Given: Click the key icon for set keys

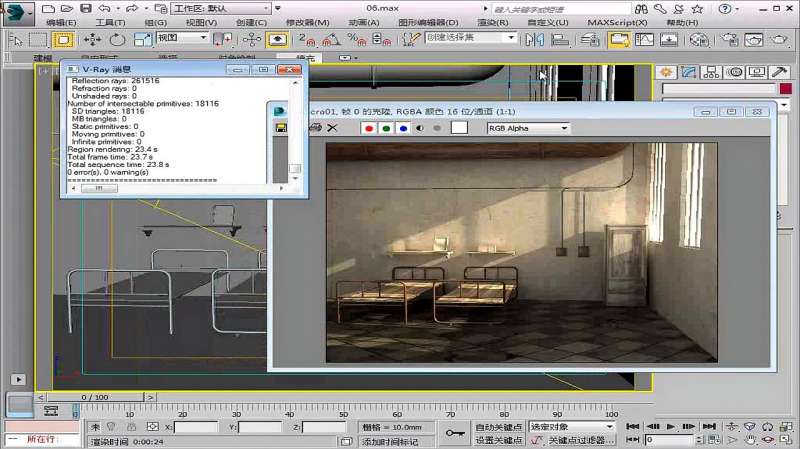Looking at the screenshot, I should coord(456,433).
